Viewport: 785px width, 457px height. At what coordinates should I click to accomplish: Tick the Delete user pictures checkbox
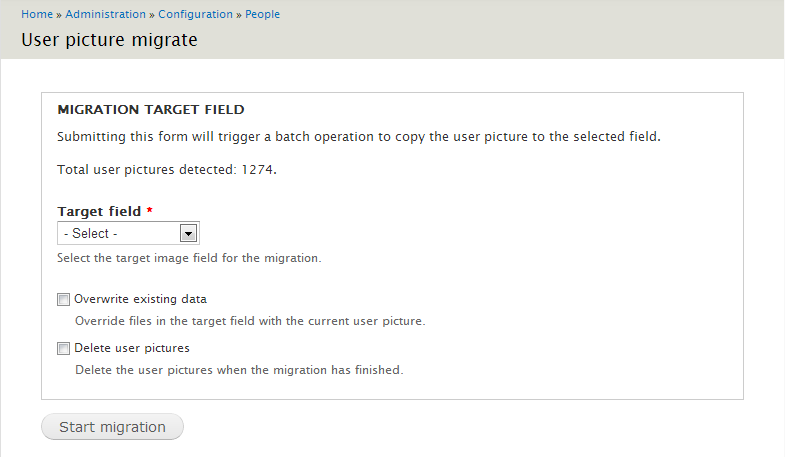tap(63, 348)
